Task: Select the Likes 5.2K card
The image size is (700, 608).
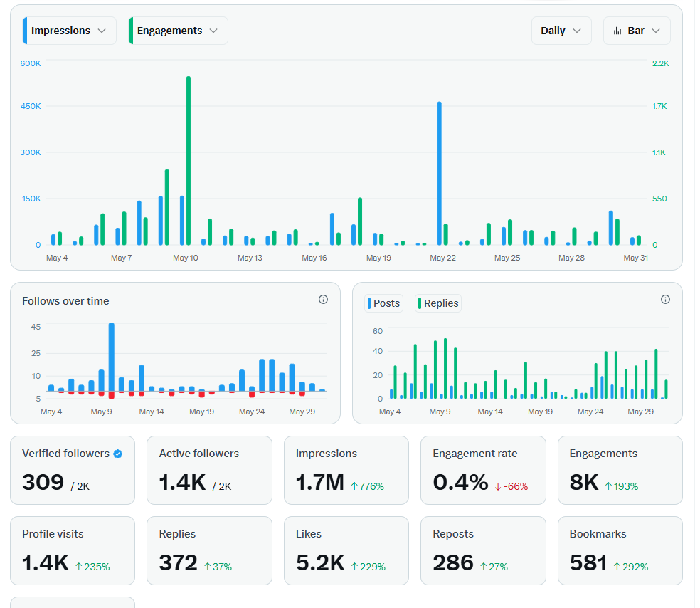Action: pos(346,551)
